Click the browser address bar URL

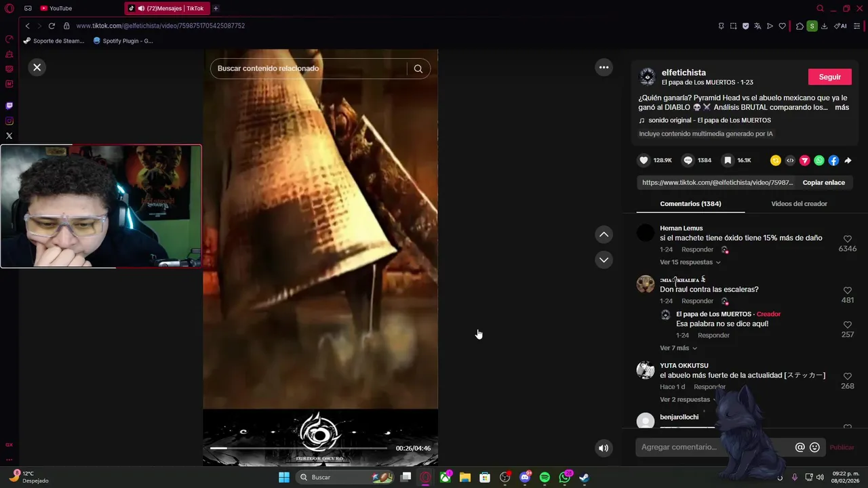pyautogui.click(x=160, y=26)
